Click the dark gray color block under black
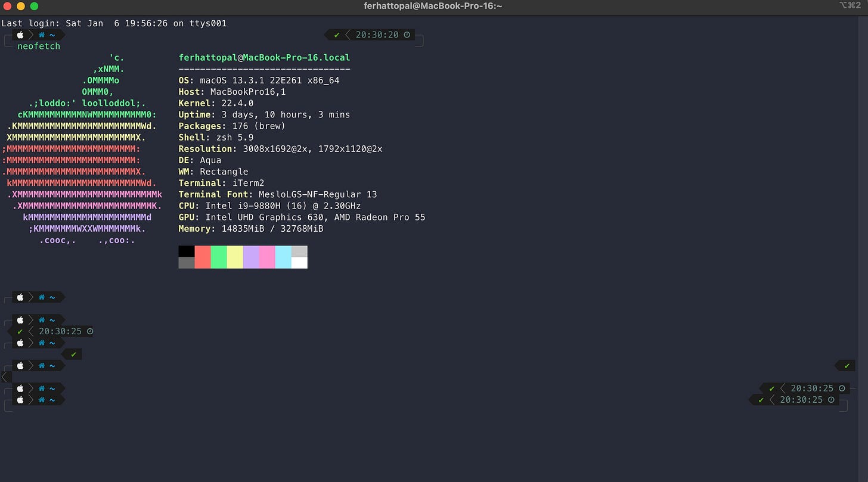The height and width of the screenshot is (482, 868). (x=187, y=263)
